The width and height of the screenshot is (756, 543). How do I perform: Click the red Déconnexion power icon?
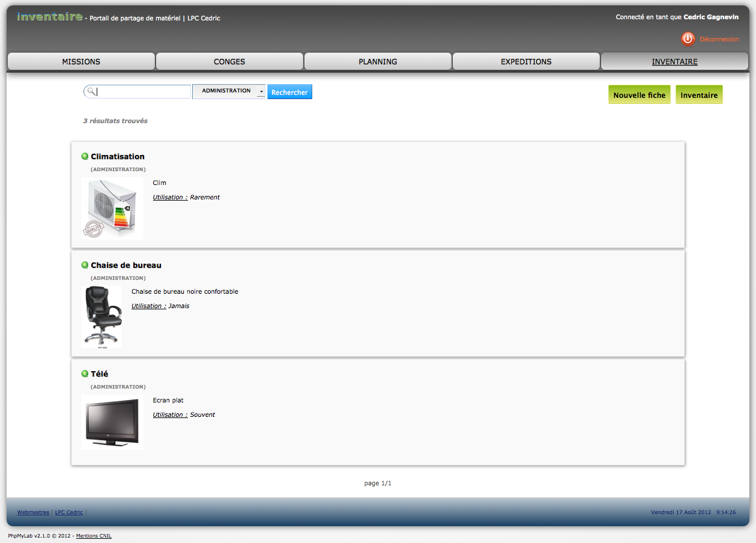(x=688, y=39)
